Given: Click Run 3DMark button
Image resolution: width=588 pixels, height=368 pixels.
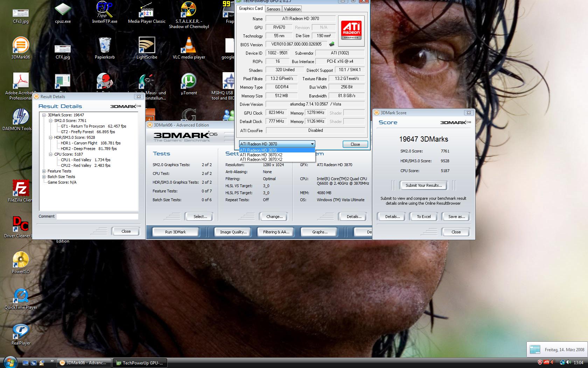Looking at the screenshot, I should pos(175,232).
